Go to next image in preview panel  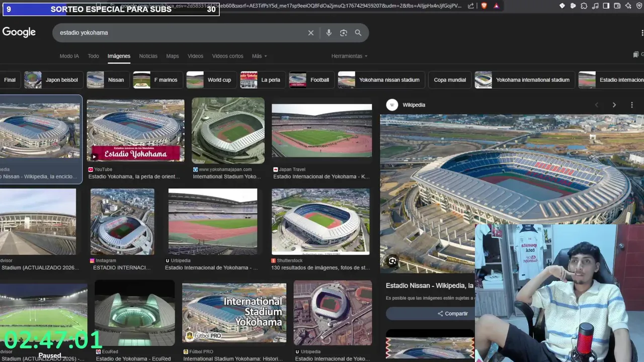coord(614,105)
